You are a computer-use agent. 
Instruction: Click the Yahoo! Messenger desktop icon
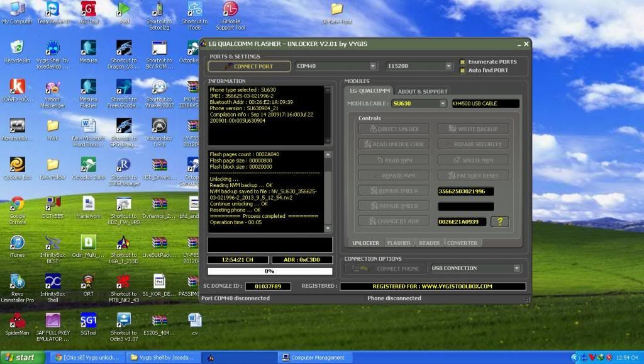(53, 94)
